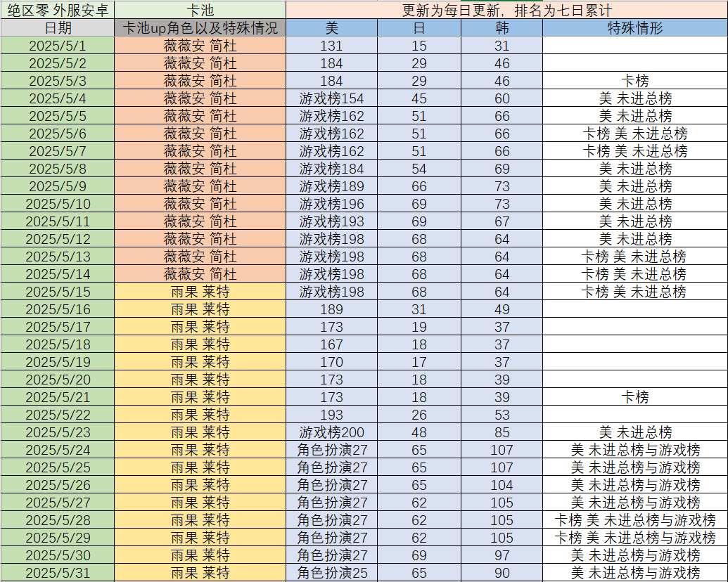Select the 更新为每日更新 note cell

pyautogui.click(x=506, y=10)
